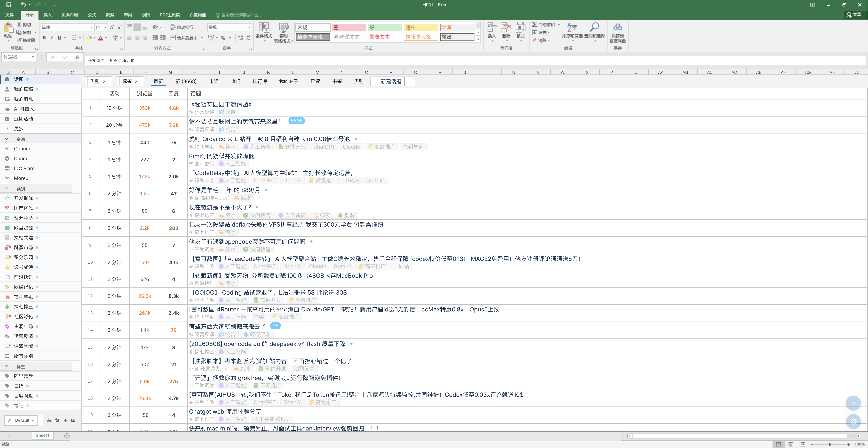Click the Name Box showing NGA6

[19, 57]
